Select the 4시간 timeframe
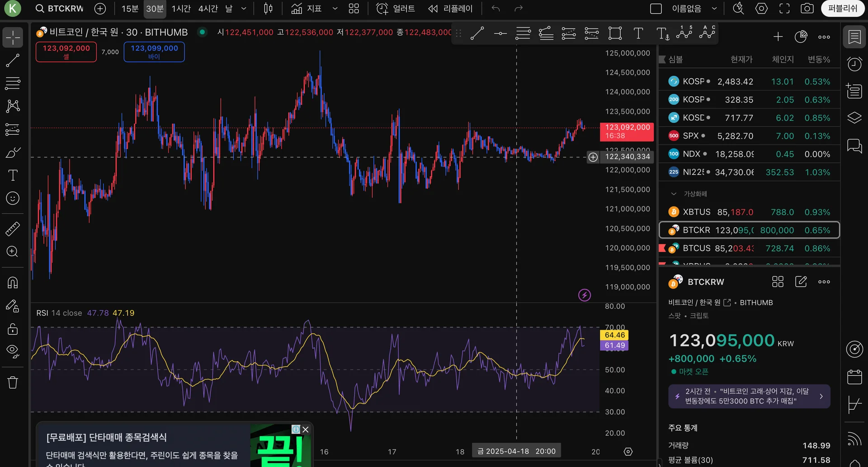868x467 pixels. click(208, 9)
